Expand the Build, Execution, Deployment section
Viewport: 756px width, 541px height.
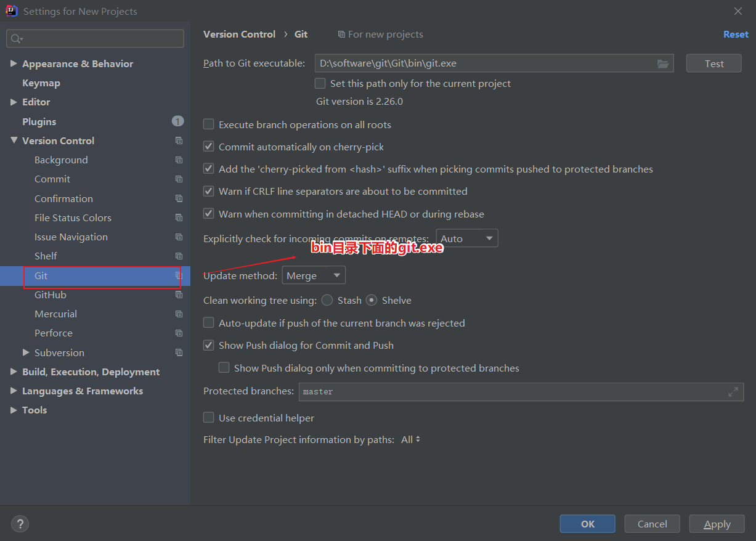[x=14, y=372]
